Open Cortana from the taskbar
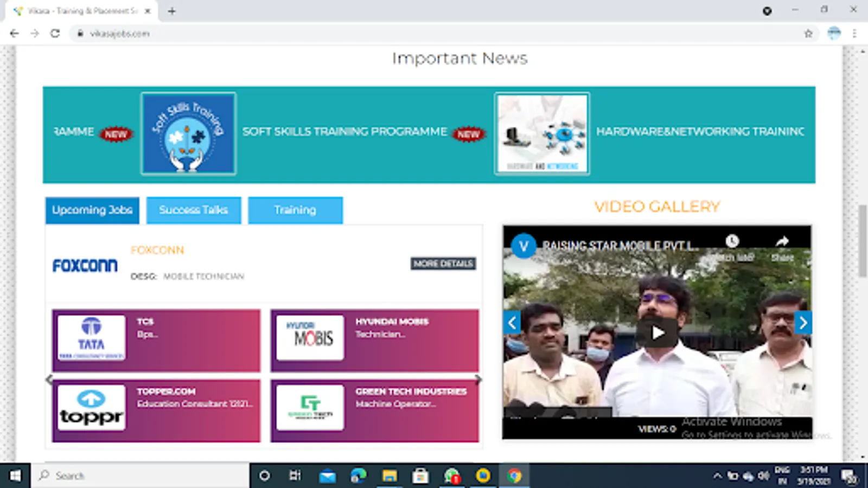 (x=265, y=476)
